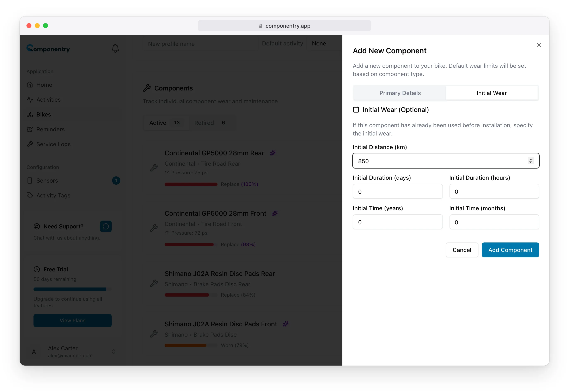The image size is (569, 392).
Task: Click sparkle icon next to Disc Pads Front
Action: click(286, 324)
